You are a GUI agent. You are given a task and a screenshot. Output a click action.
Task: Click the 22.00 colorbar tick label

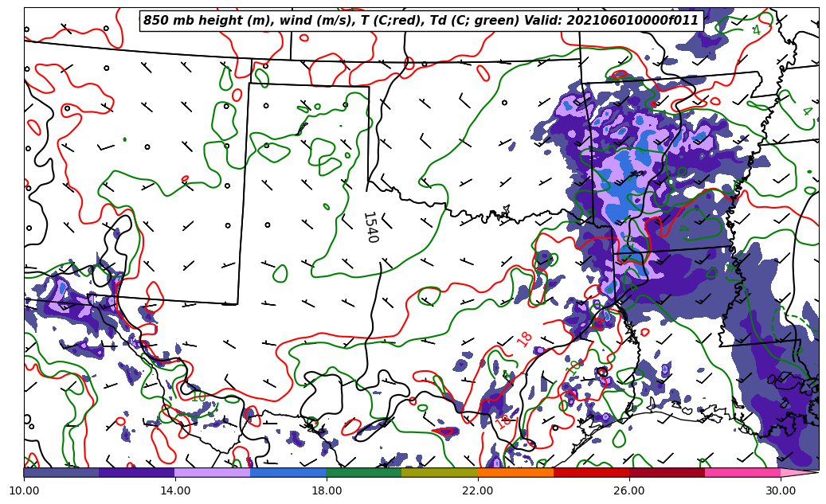478,490
